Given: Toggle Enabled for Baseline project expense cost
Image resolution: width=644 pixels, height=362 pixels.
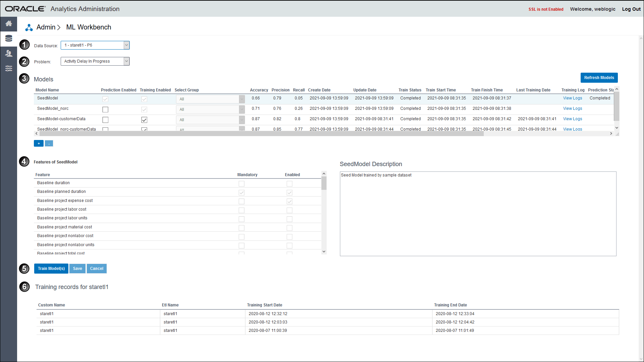Looking at the screenshot, I should (289, 201).
